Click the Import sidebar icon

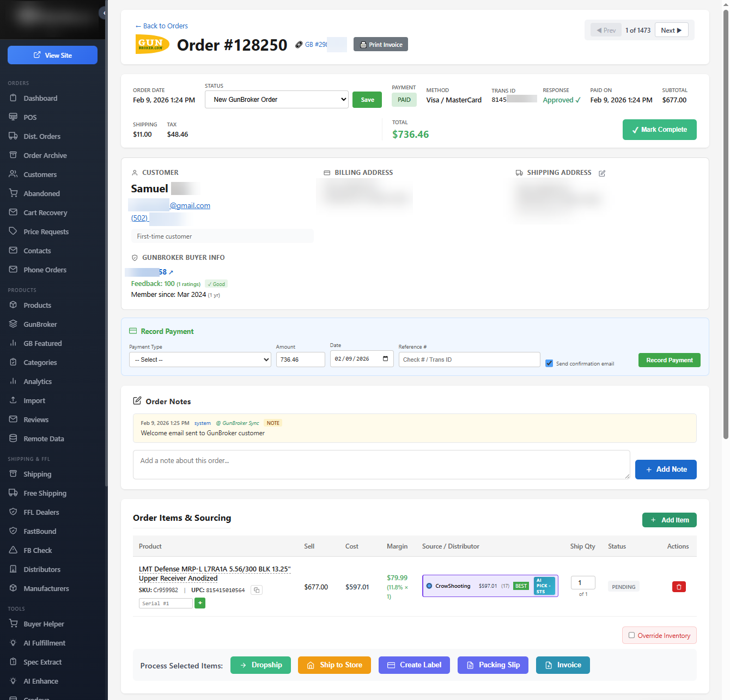(x=14, y=400)
